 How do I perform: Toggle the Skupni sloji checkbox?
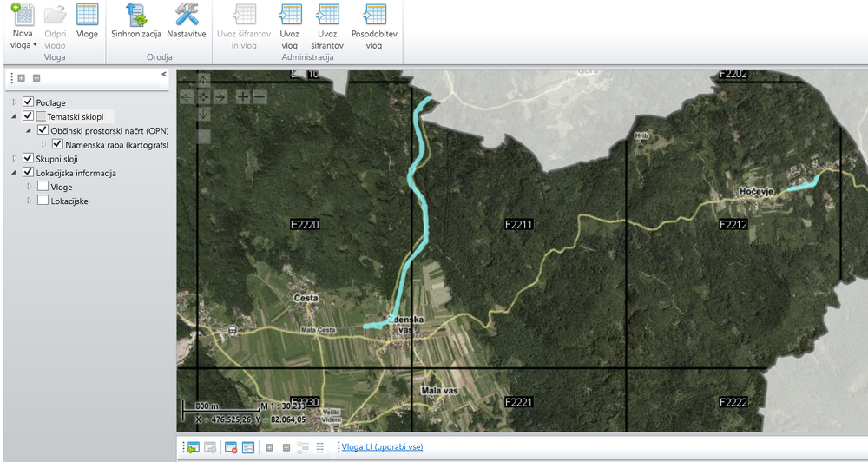28,159
